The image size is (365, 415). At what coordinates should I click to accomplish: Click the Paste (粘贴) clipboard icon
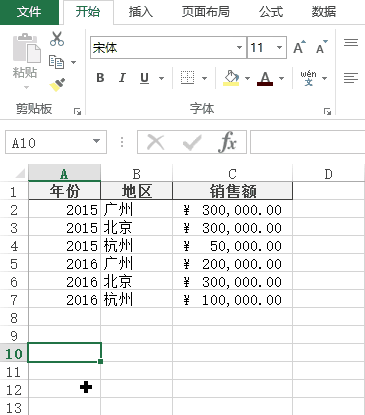(x=27, y=48)
